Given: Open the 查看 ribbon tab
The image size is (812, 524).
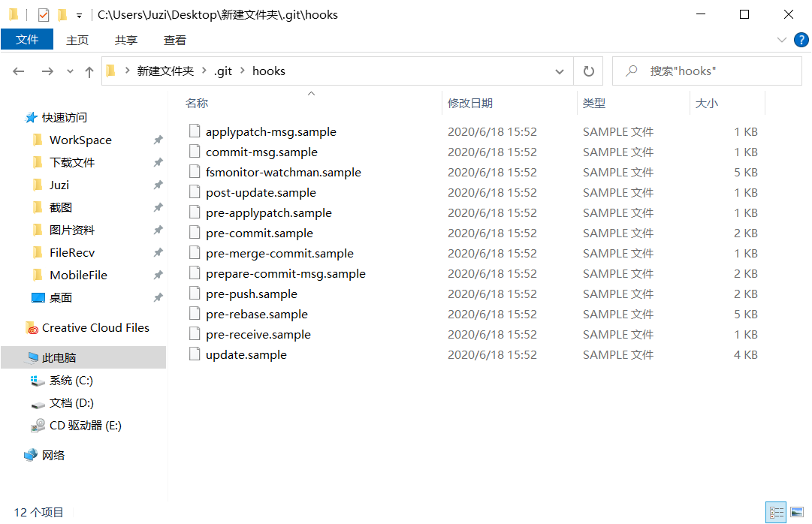Looking at the screenshot, I should 174,40.
